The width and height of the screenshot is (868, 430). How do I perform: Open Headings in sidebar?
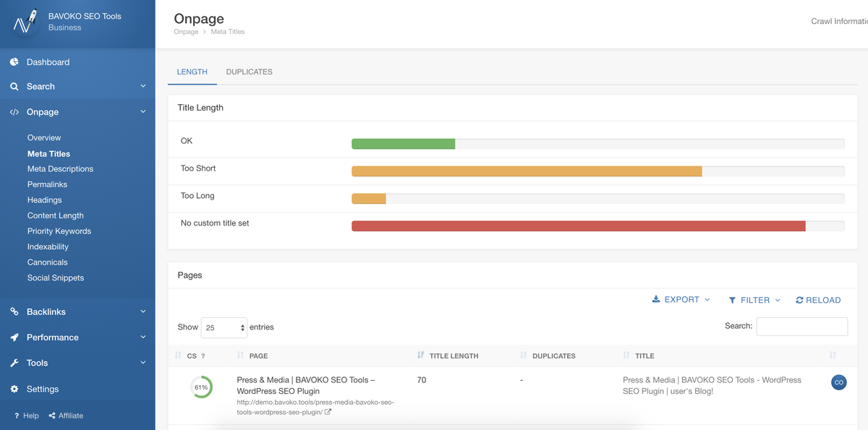[x=44, y=200]
